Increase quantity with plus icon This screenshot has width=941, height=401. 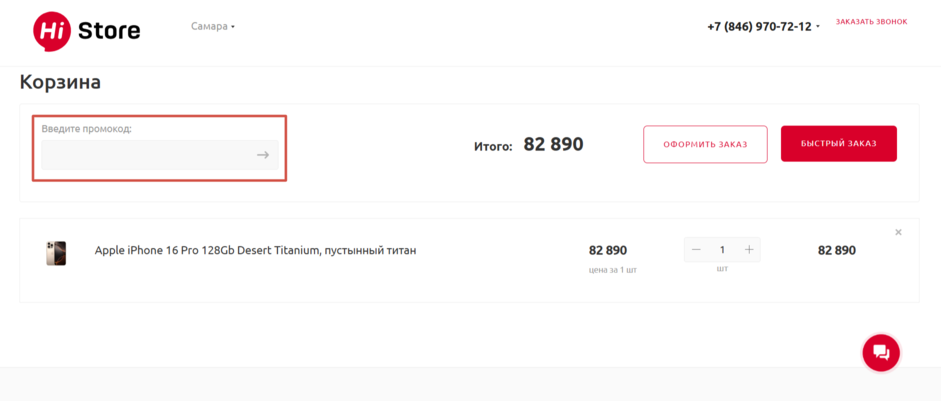tap(749, 250)
